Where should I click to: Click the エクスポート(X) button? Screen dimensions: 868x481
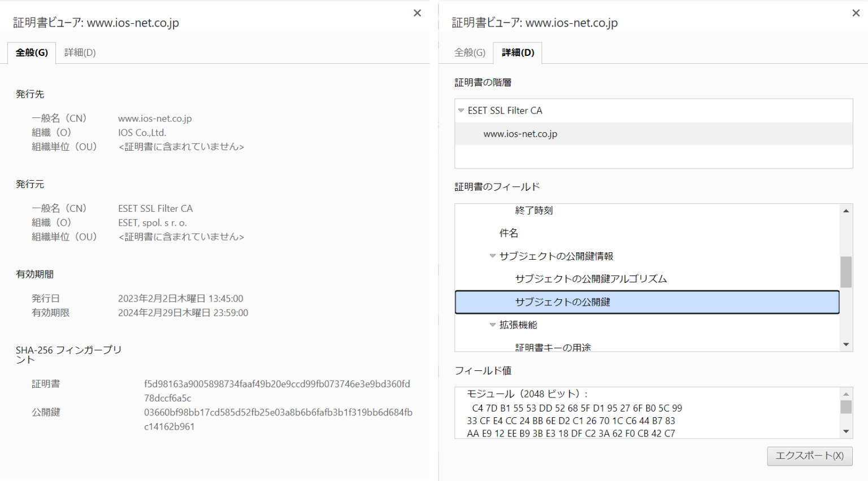pyautogui.click(x=809, y=456)
